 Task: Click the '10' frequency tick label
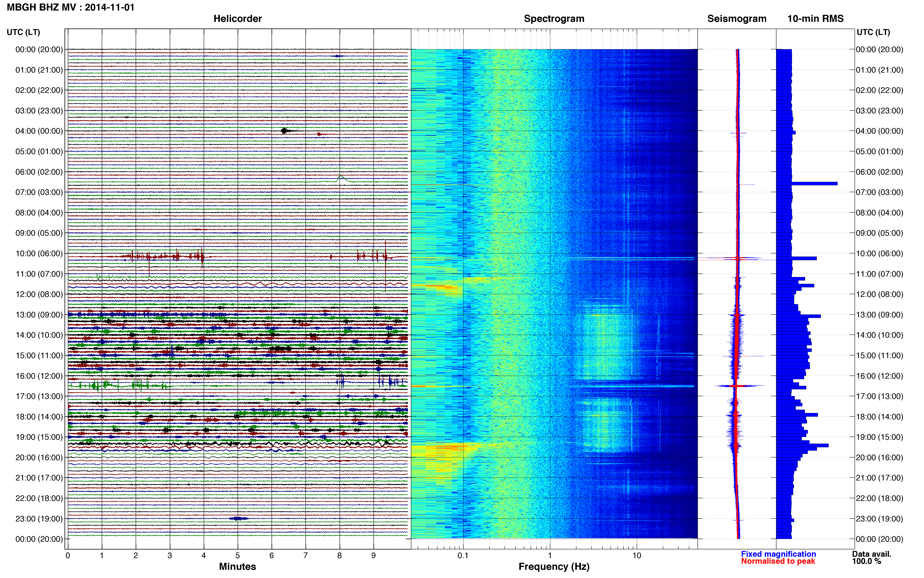tap(636, 555)
